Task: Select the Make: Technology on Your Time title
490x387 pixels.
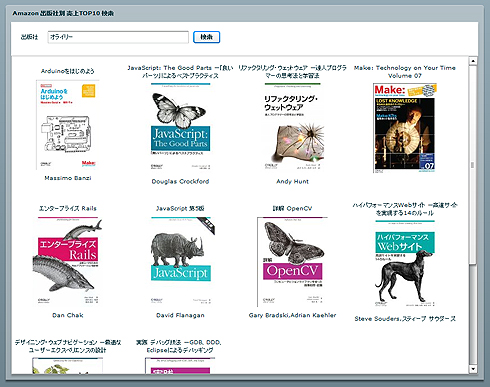Action: [x=405, y=72]
